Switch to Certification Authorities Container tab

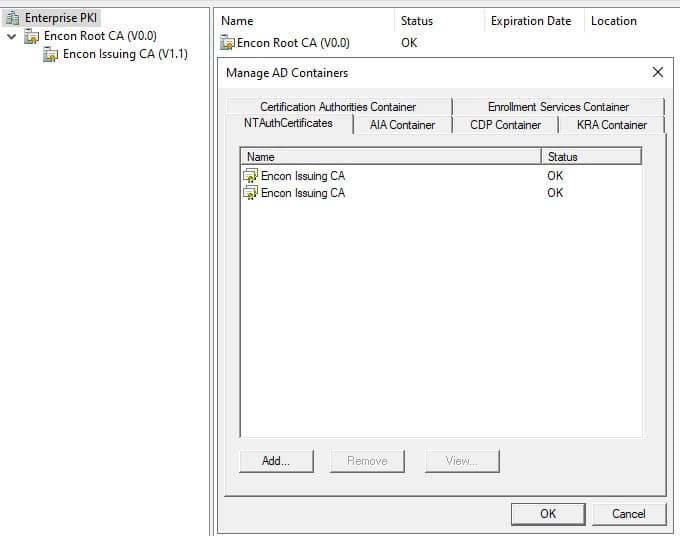click(x=337, y=107)
